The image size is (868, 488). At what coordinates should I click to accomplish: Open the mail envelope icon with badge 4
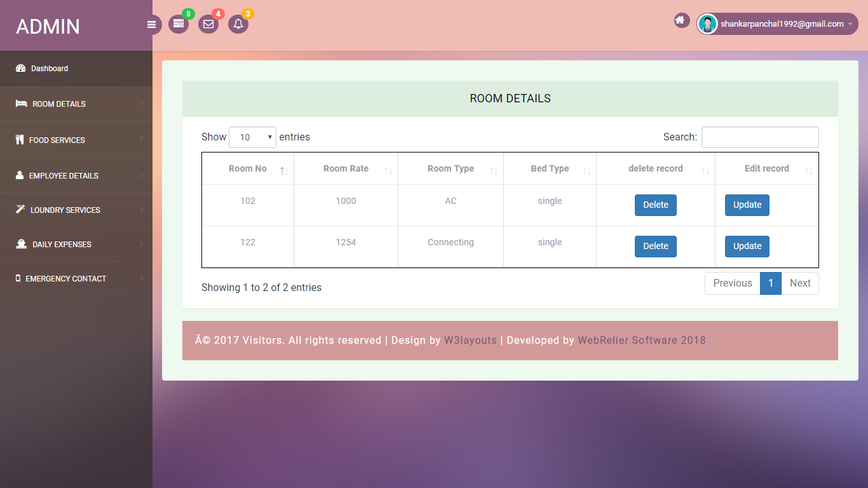[208, 24]
